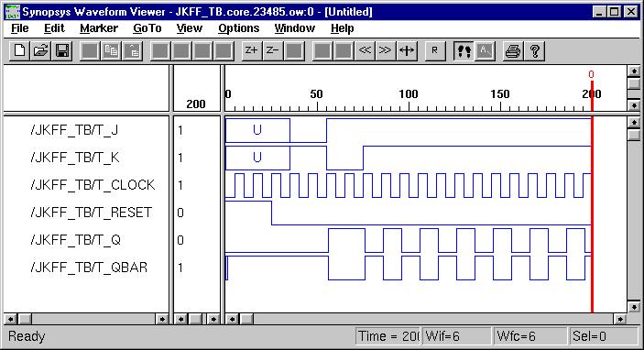Viewport: 644px width, 350px height.
Task: Open a file with the folder icon
Action: click(40, 51)
